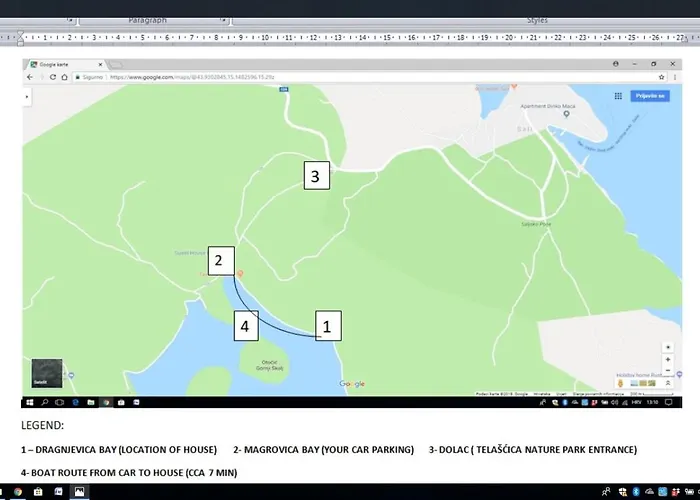Click the bookmark star in the address bar

661,76
